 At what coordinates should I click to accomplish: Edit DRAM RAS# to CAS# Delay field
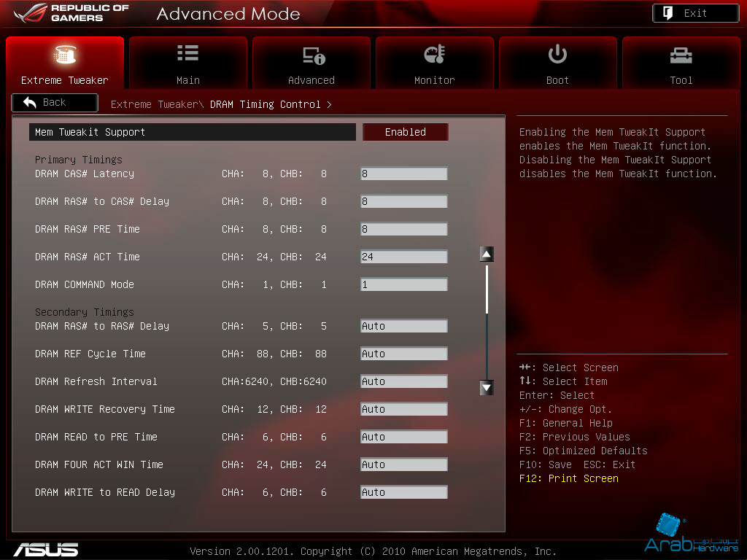(x=404, y=201)
